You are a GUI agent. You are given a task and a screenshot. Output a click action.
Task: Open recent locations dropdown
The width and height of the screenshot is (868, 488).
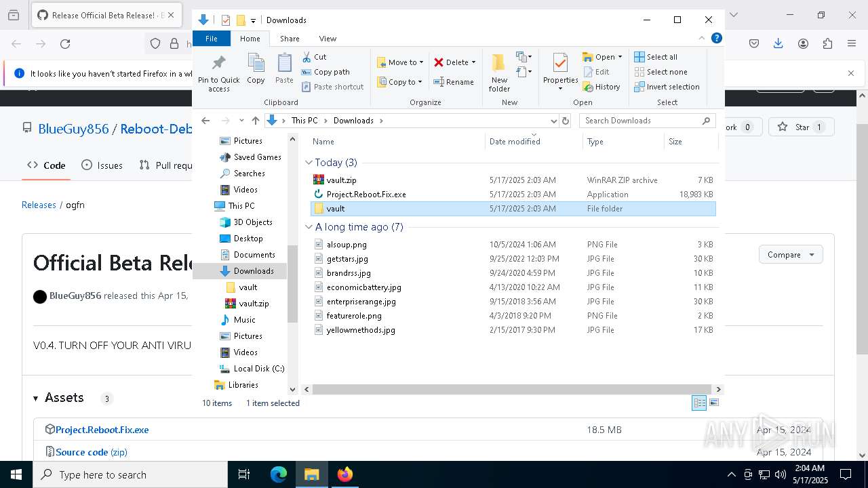tap(241, 121)
